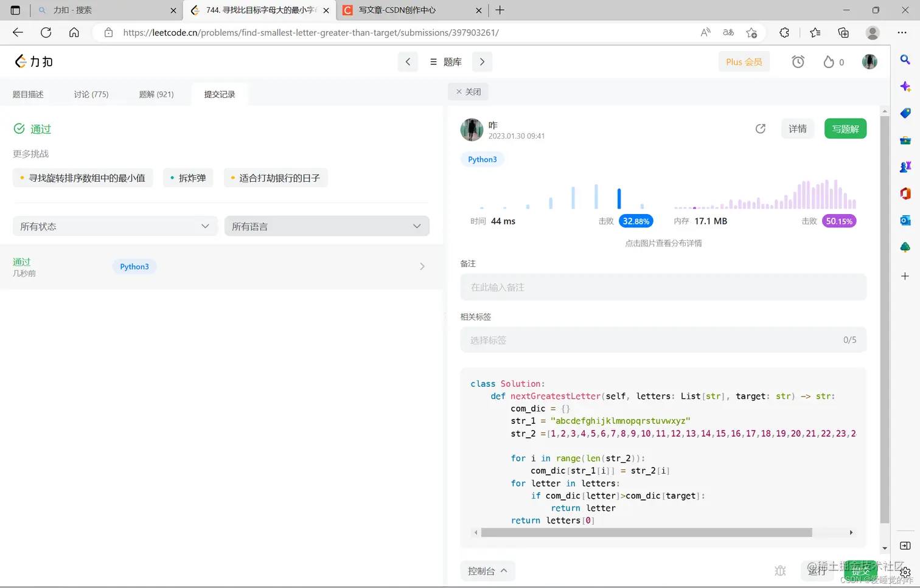Viewport: 920px width, 588px height.
Task: Switch to 题目描述 tab
Action: point(28,94)
